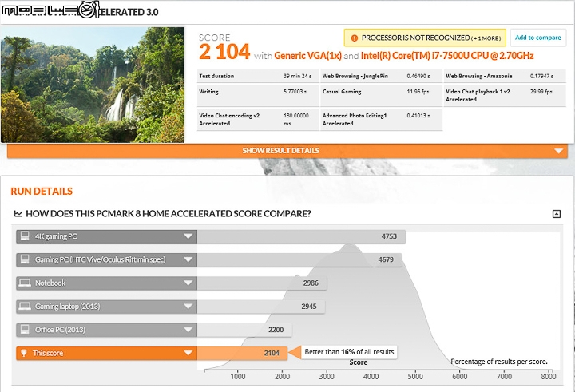Screen dimensions: 575x392
Task: Expand the SHOW RESULT DETAILS bar
Action: pos(287,151)
